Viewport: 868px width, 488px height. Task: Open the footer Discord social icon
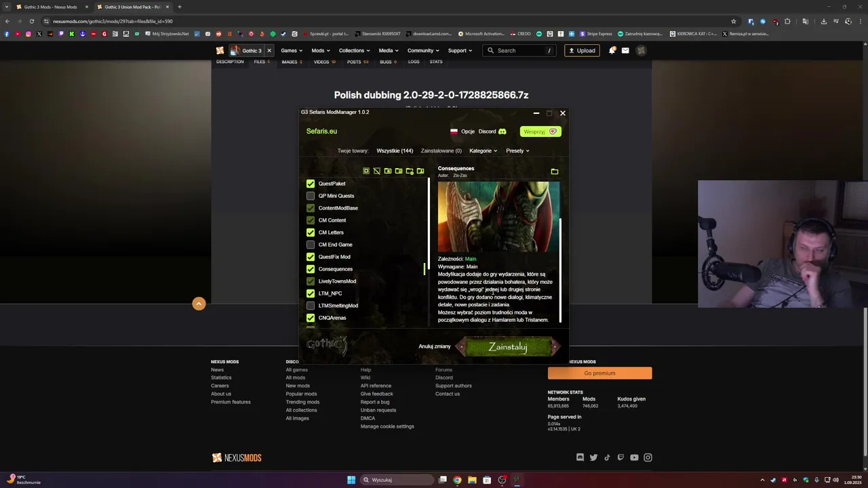click(x=580, y=457)
